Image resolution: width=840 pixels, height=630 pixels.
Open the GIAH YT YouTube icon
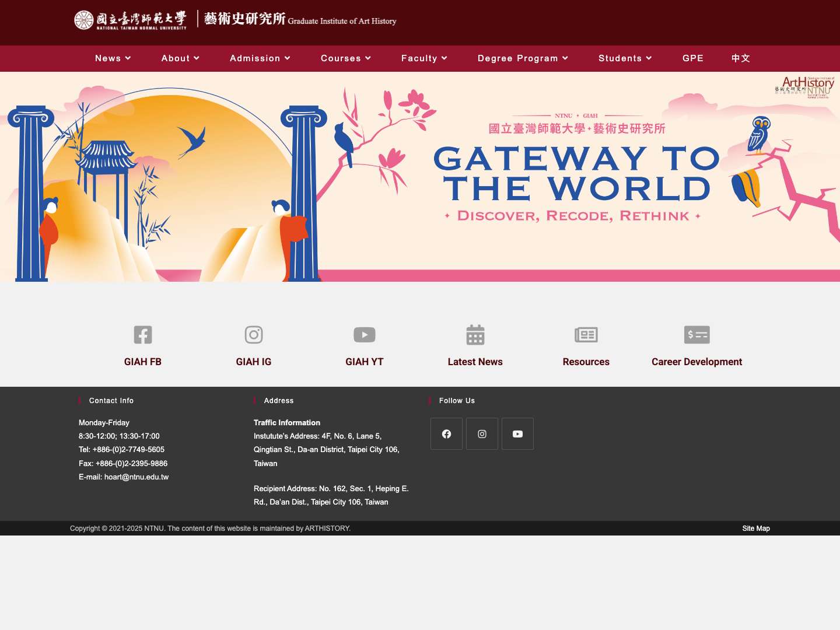[x=364, y=335]
